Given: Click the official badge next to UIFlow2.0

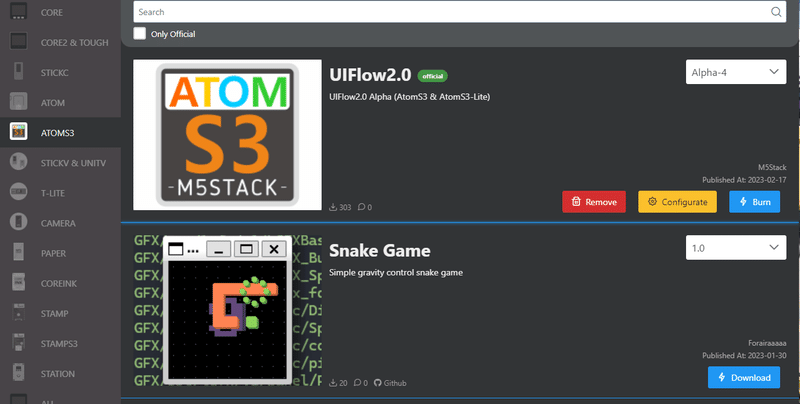Looking at the screenshot, I should pyautogui.click(x=433, y=76).
